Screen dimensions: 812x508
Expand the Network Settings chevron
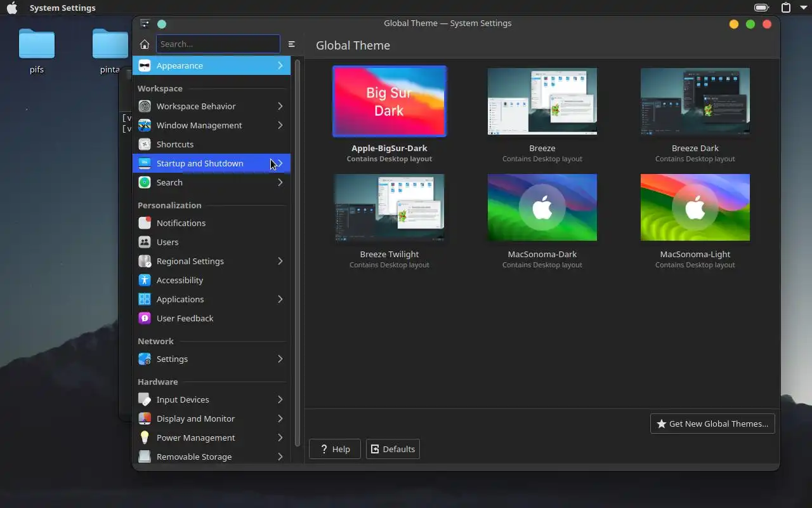pyautogui.click(x=280, y=359)
